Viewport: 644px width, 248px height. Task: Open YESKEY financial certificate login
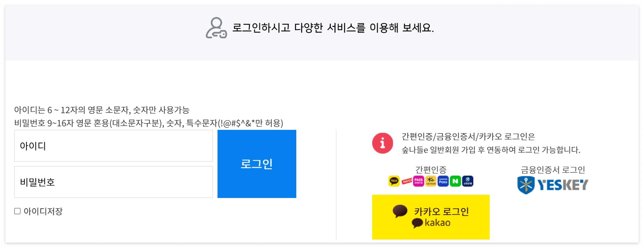554,184
